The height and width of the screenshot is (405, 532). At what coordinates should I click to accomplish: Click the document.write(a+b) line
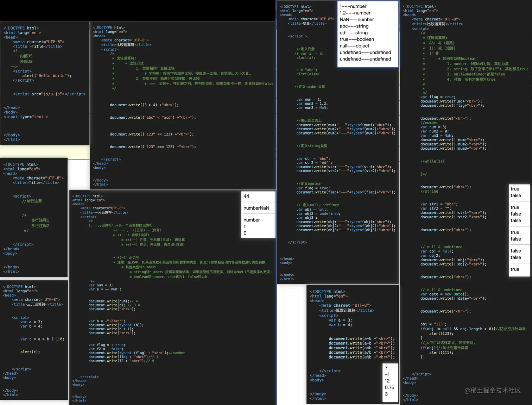tap(362, 339)
